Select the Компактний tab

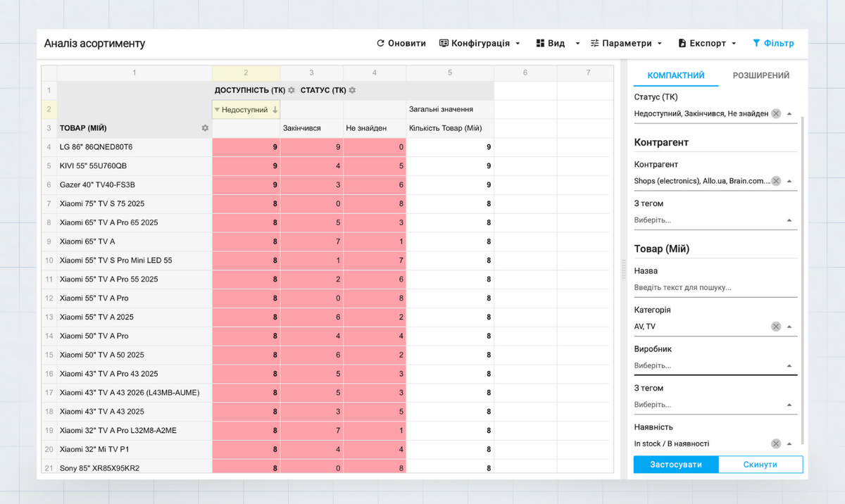pyautogui.click(x=676, y=75)
